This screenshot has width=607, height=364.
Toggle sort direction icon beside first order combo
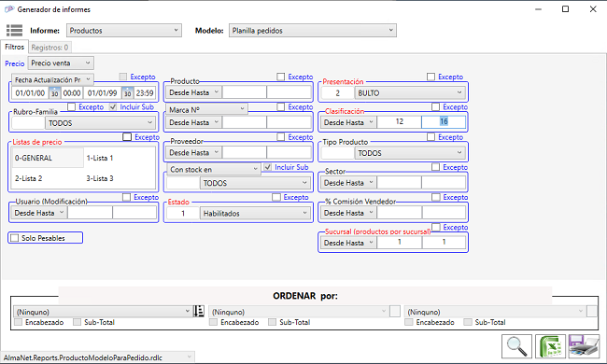199,311
